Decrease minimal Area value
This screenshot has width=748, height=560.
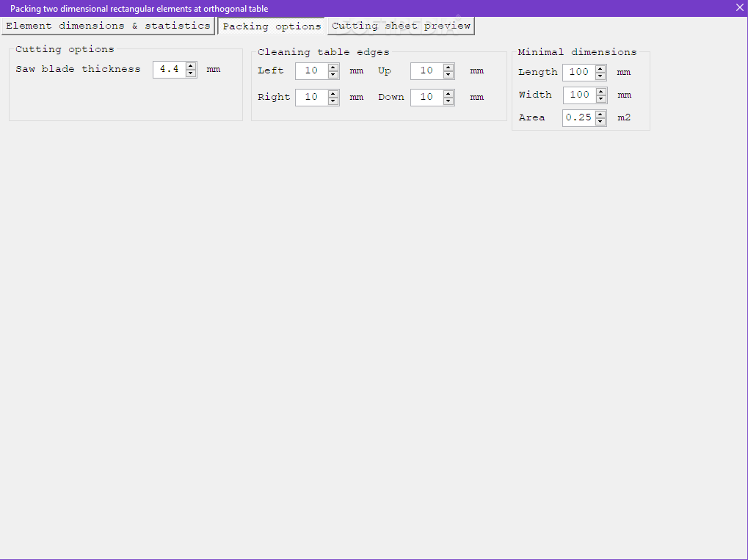[x=600, y=122]
